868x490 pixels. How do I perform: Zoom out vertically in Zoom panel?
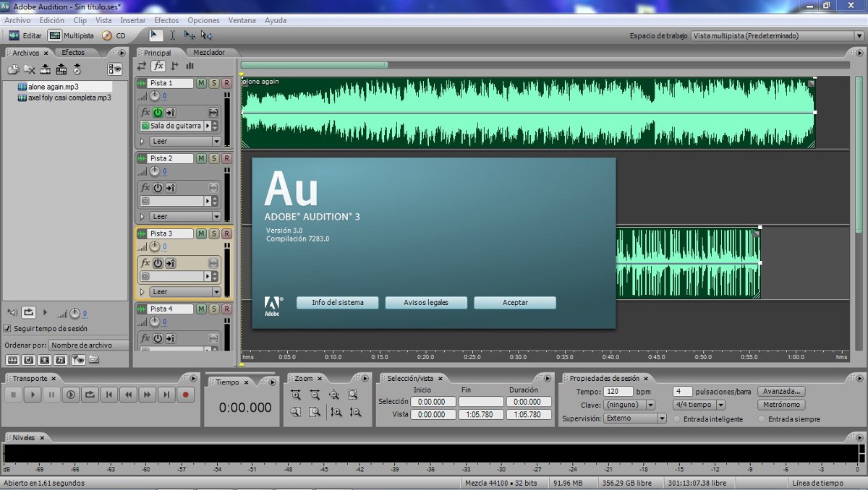(355, 412)
